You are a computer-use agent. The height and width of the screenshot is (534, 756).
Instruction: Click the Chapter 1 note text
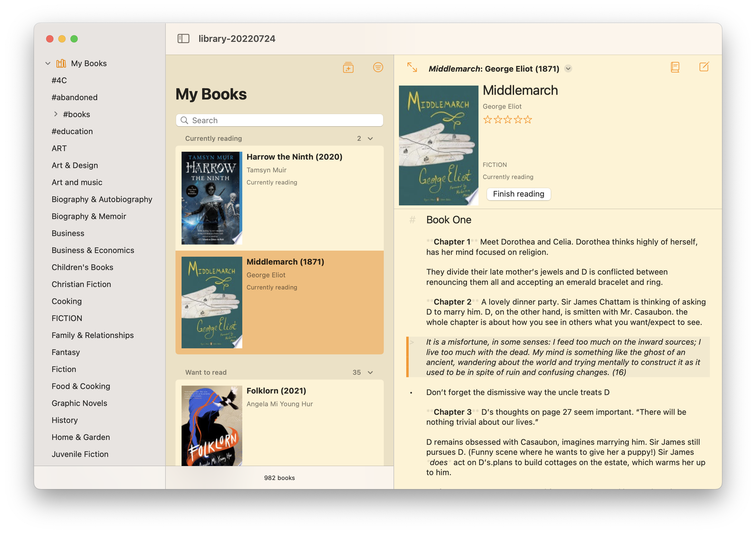562,247
